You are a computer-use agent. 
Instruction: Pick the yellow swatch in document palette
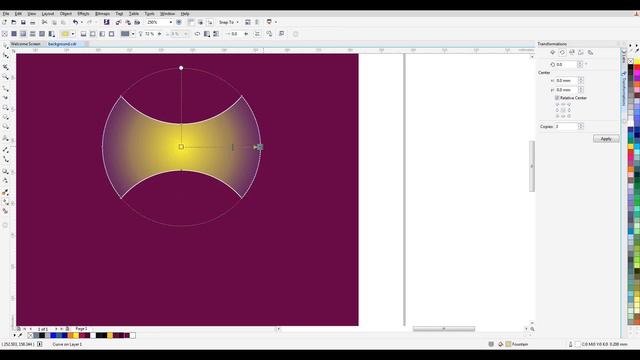(76, 336)
